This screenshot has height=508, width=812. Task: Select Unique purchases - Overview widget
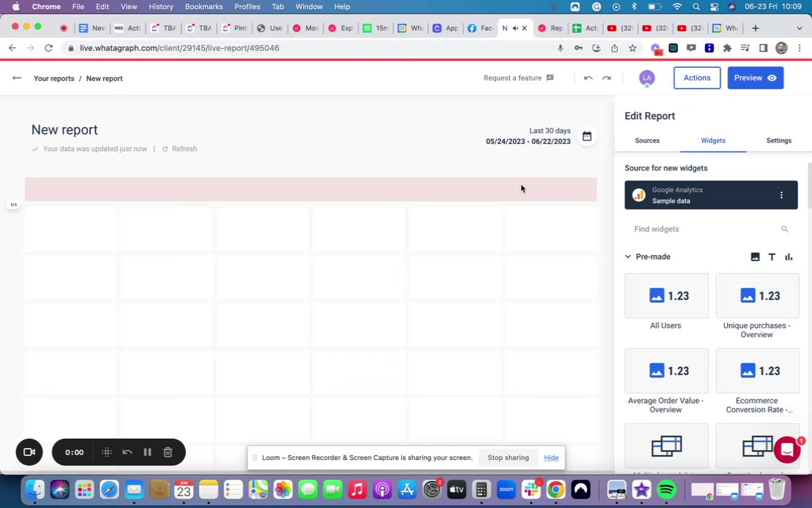coord(758,296)
